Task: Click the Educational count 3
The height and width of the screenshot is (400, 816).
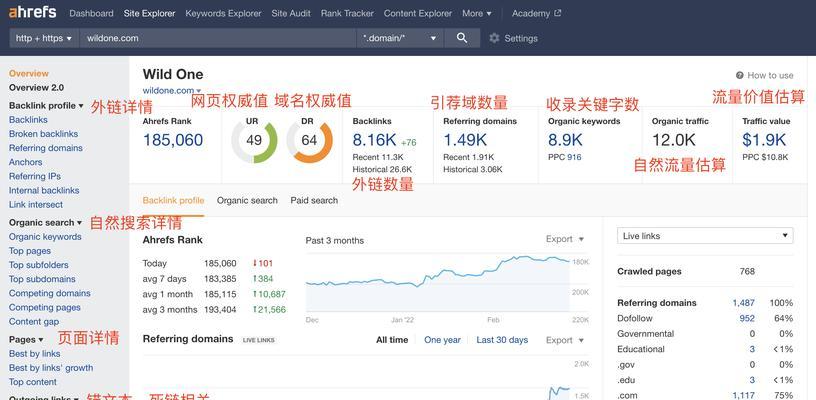Action: click(752, 349)
